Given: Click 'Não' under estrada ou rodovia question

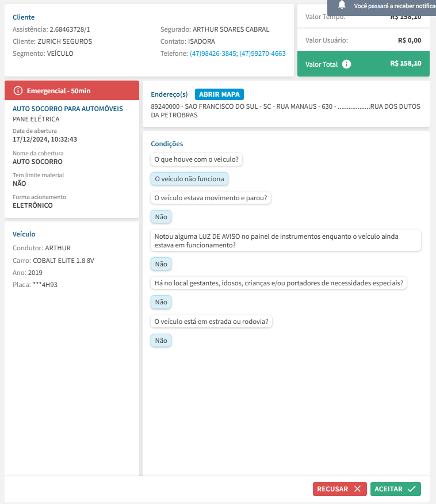Looking at the screenshot, I should point(161,341).
